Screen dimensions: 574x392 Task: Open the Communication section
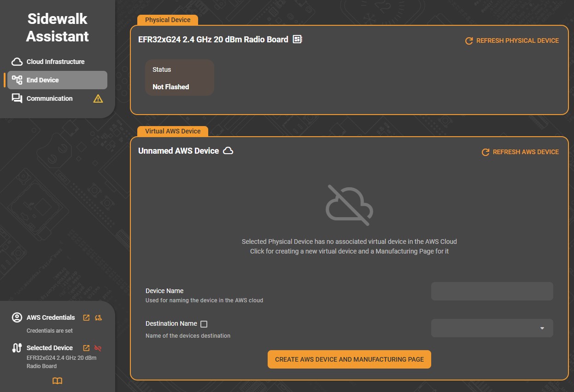pyautogui.click(x=49, y=98)
